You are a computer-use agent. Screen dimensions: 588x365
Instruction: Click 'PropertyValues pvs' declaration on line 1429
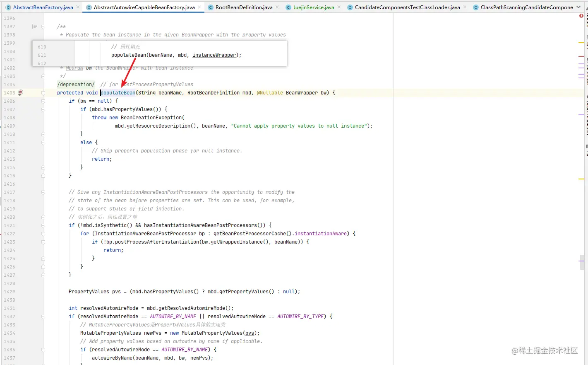(x=95, y=292)
